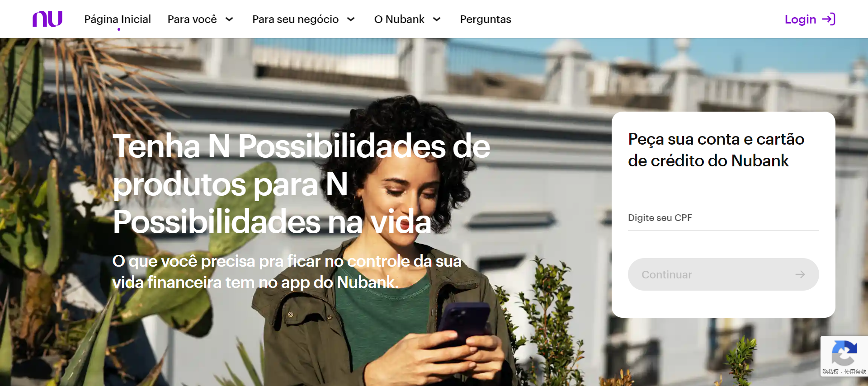Click the Peça sua conta e cartão heading

coord(716,150)
